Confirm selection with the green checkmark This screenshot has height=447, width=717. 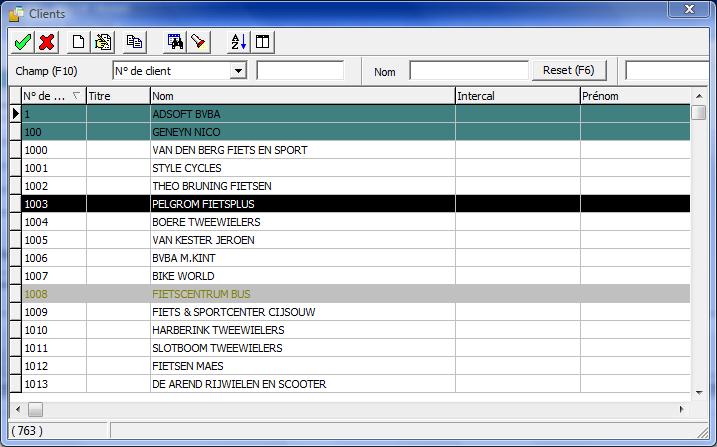click(22, 42)
